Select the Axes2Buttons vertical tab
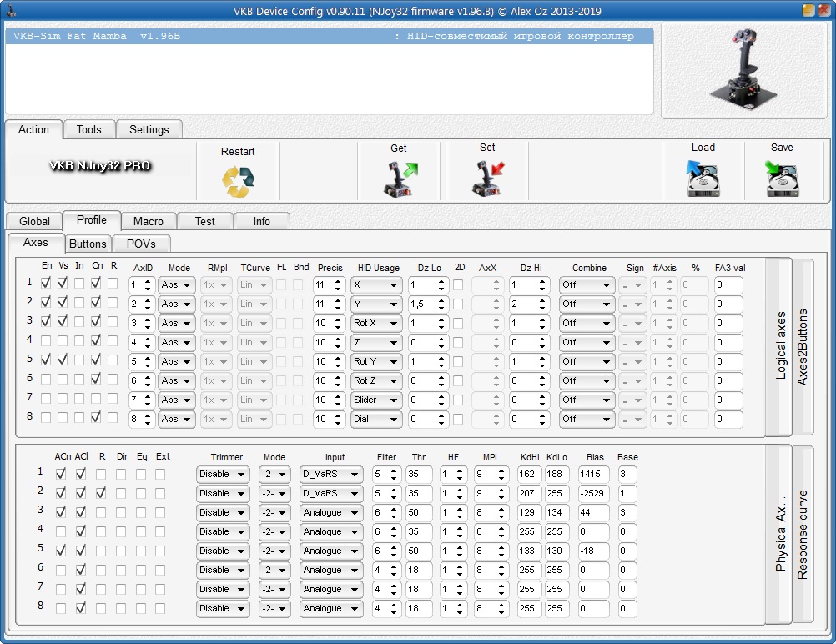Viewport: 836px width, 644px height. (803, 346)
